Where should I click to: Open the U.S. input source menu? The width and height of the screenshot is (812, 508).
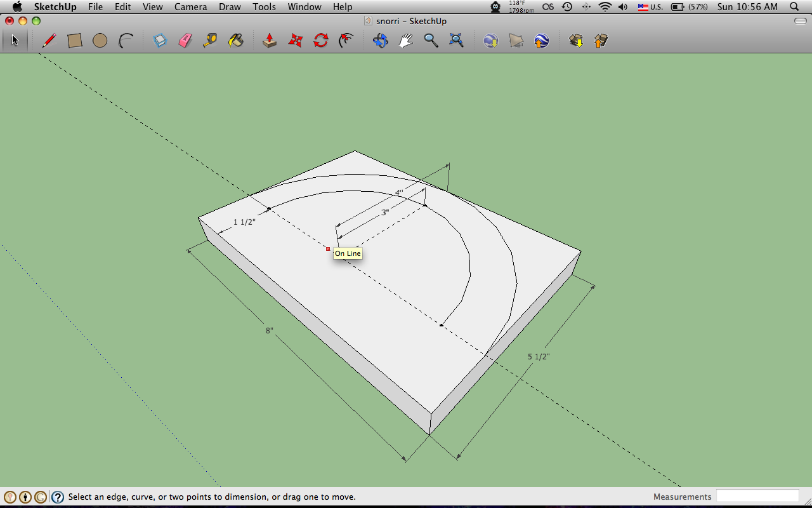coord(650,7)
